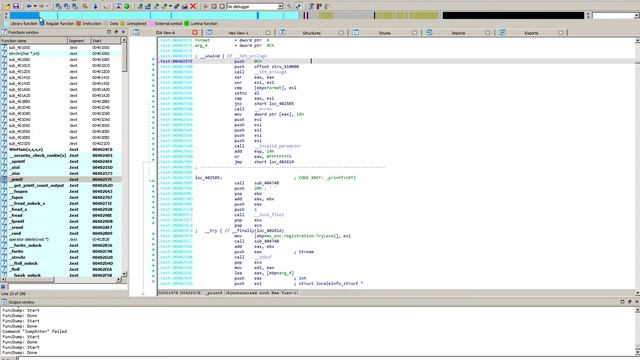Select WinMain(x,x,x,x) in the functions list
The width and height of the screenshot is (640, 360).
pos(61,149)
